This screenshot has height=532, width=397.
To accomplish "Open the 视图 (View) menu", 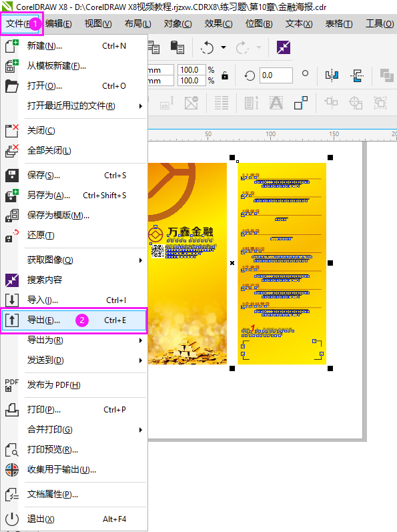I will point(98,23).
